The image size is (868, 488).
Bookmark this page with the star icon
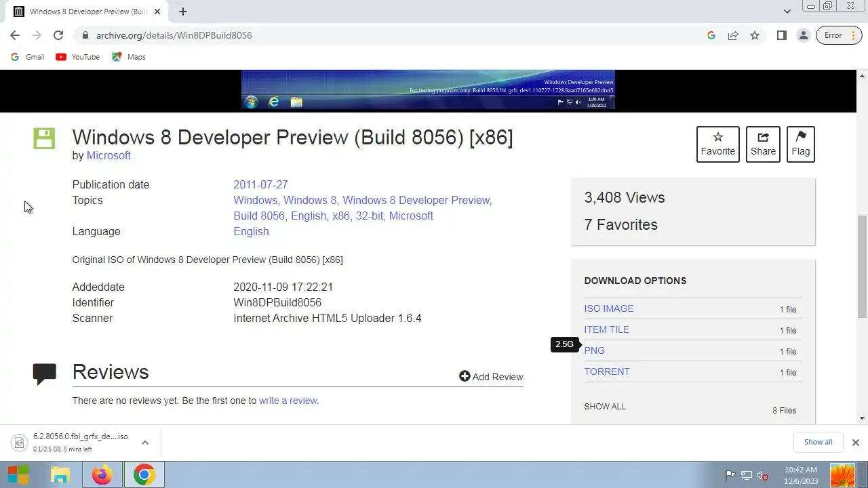[755, 35]
